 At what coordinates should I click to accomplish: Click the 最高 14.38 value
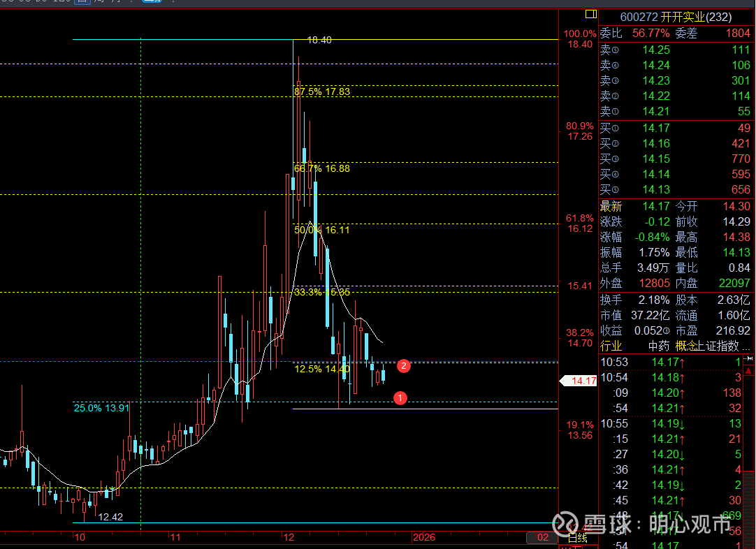tap(736, 237)
